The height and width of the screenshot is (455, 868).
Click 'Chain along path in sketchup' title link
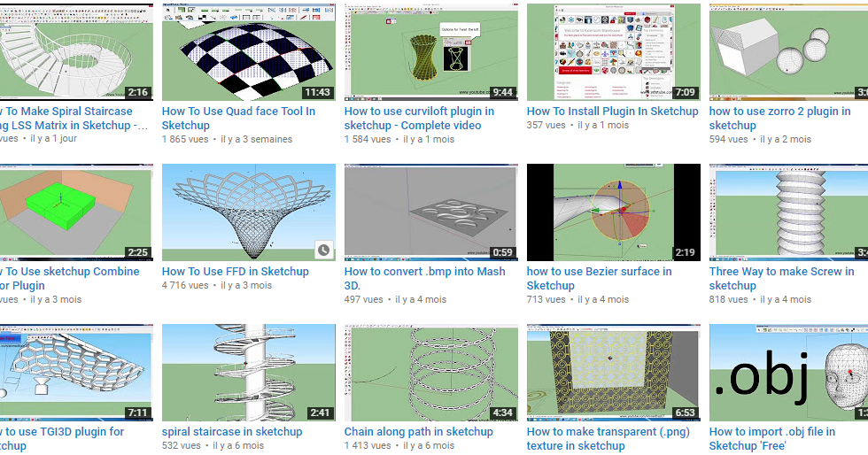pyautogui.click(x=418, y=431)
